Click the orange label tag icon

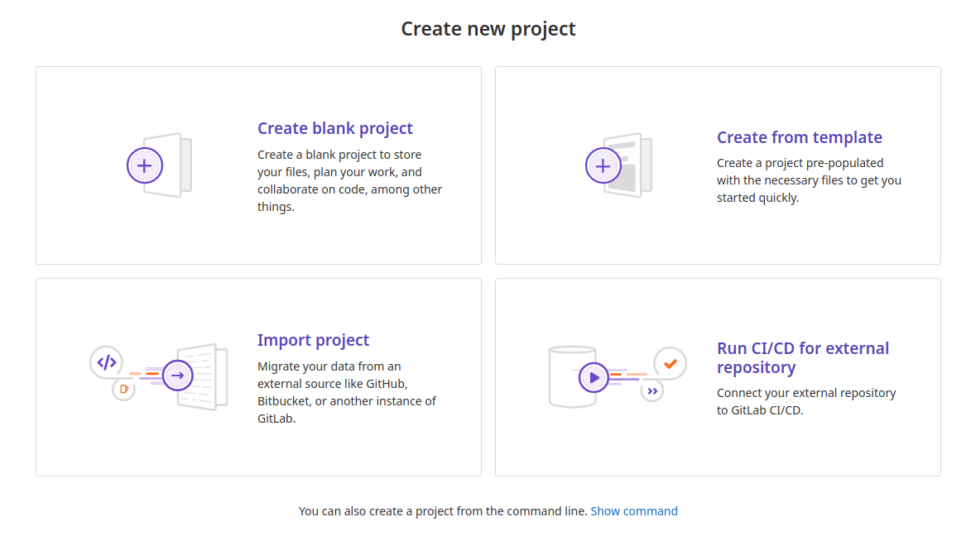(x=123, y=389)
